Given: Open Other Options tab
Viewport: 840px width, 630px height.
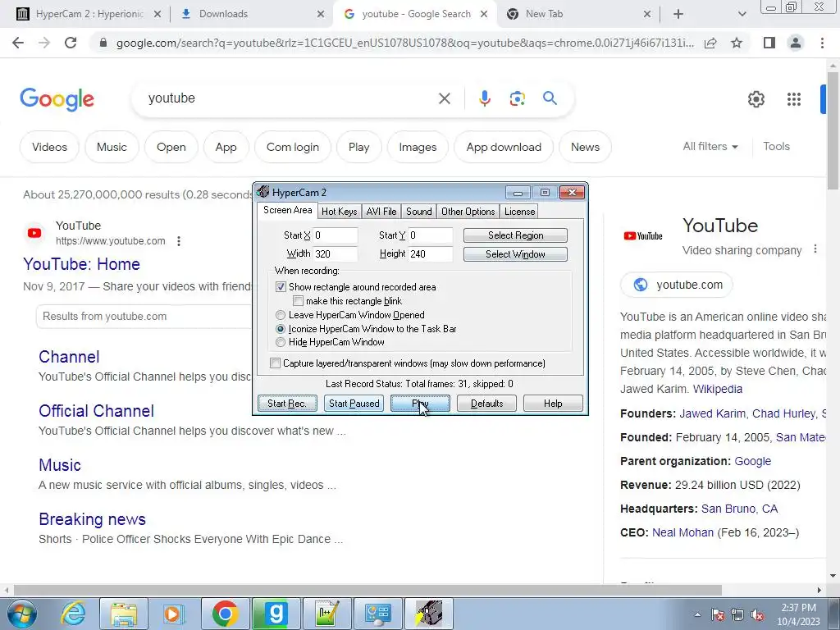Looking at the screenshot, I should (468, 211).
